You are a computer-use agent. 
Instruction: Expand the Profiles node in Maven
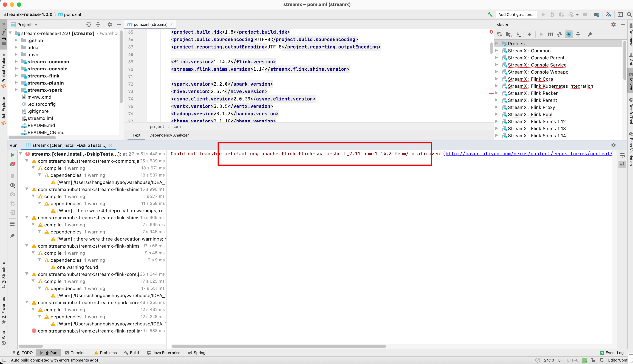(497, 44)
